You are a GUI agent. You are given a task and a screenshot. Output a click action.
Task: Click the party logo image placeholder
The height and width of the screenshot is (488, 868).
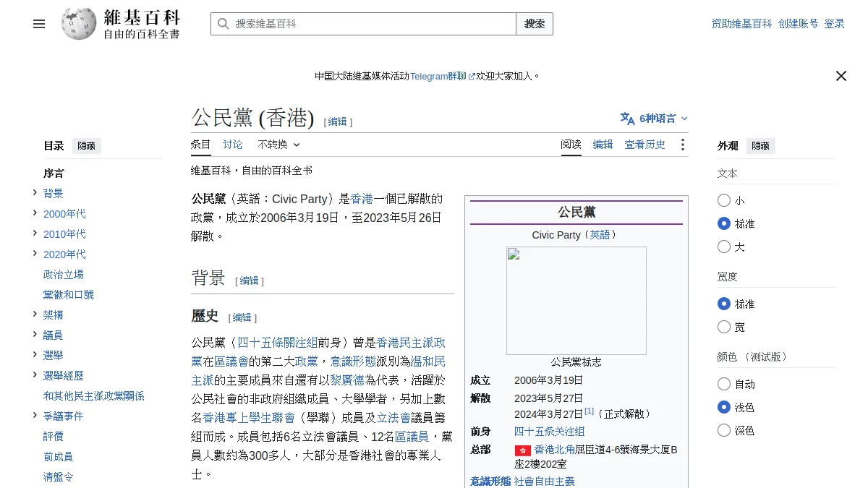coord(576,301)
